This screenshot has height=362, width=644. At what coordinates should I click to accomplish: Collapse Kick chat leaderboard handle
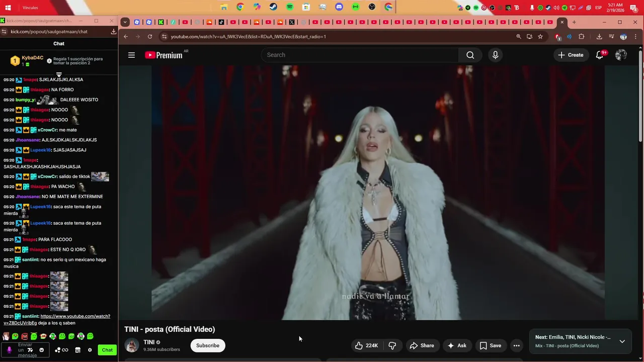tap(59, 74)
